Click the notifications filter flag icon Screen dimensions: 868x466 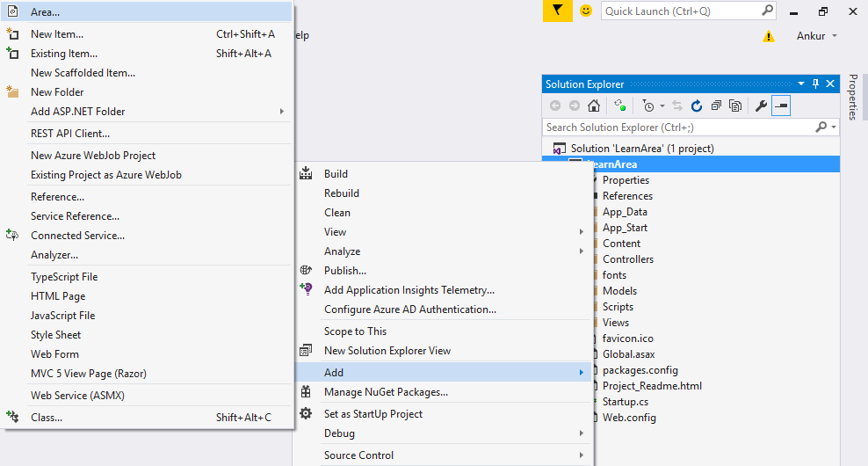click(556, 11)
